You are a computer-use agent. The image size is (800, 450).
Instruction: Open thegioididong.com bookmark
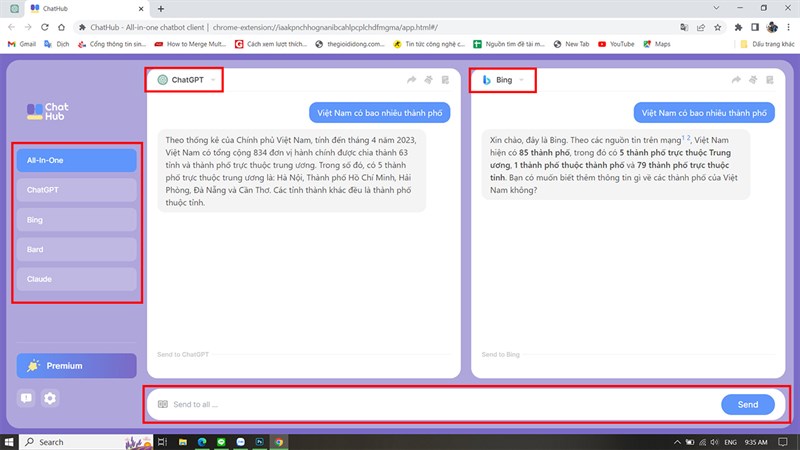tap(350, 44)
